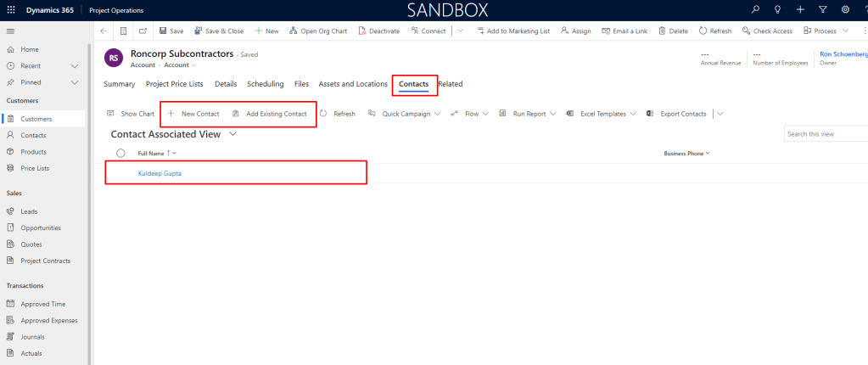Click the plus quick create icon
The image size is (868, 365).
tap(800, 10)
